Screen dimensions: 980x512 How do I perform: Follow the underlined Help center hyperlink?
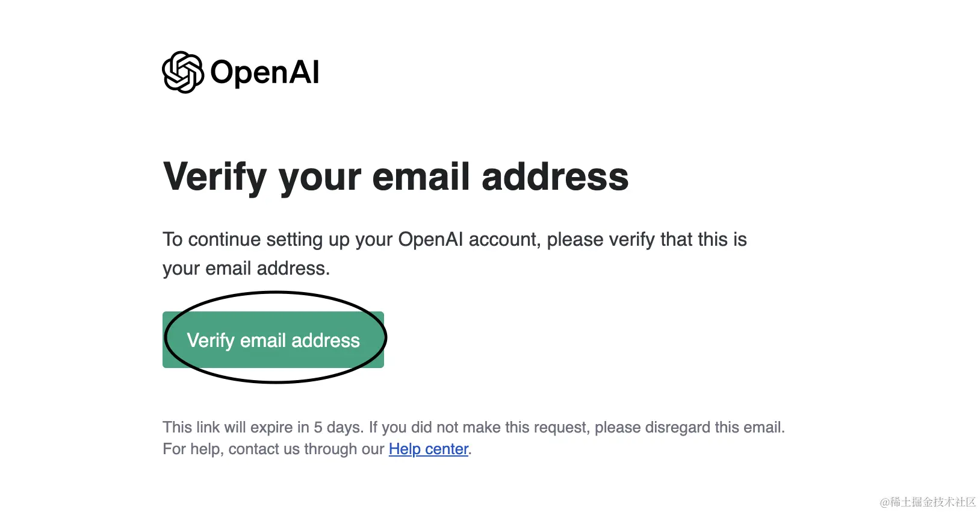click(x=428, y=449)
